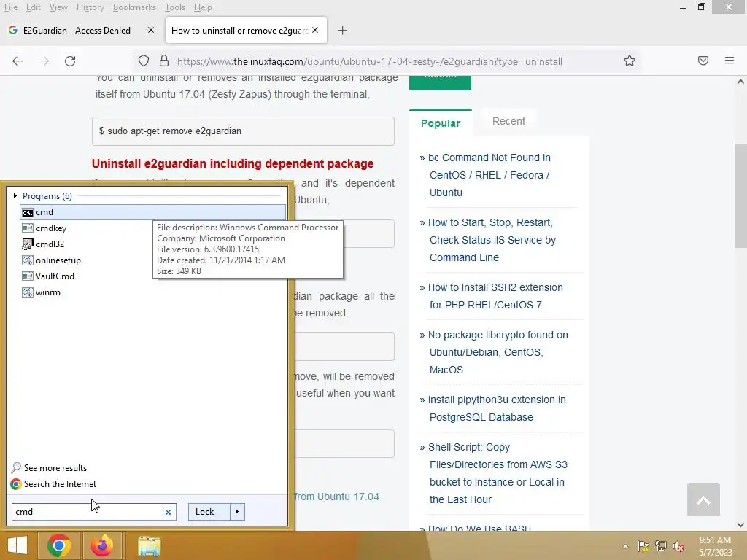This screenshot has height=560, width=747.
Task: Open the tracking protection shield icon
Action: click(x=144, y=61)
